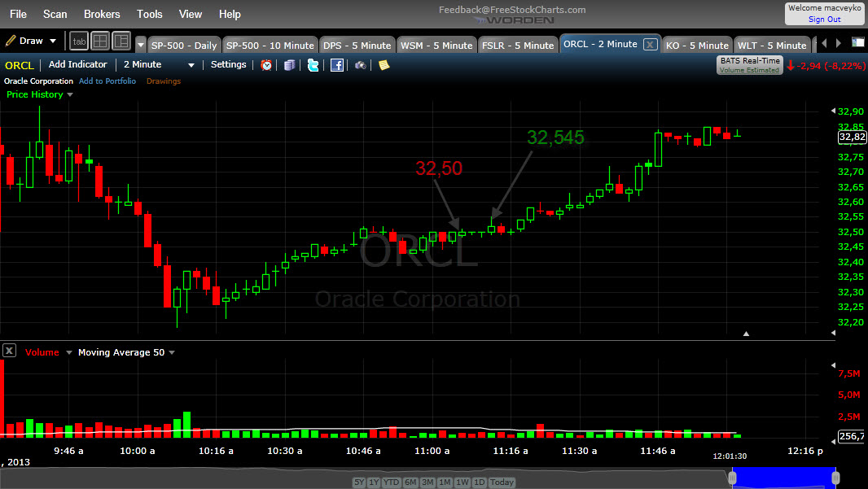Open the Scan menu
Image resolution: width=868 pixels, height=489 pixels.
[x=55, y=14]
